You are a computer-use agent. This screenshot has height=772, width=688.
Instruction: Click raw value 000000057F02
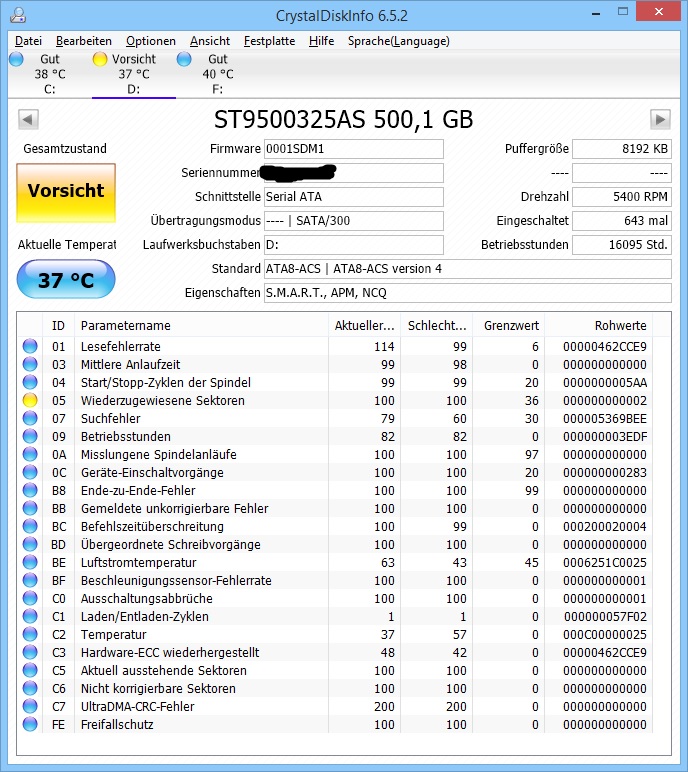click(x=605, y=616)
